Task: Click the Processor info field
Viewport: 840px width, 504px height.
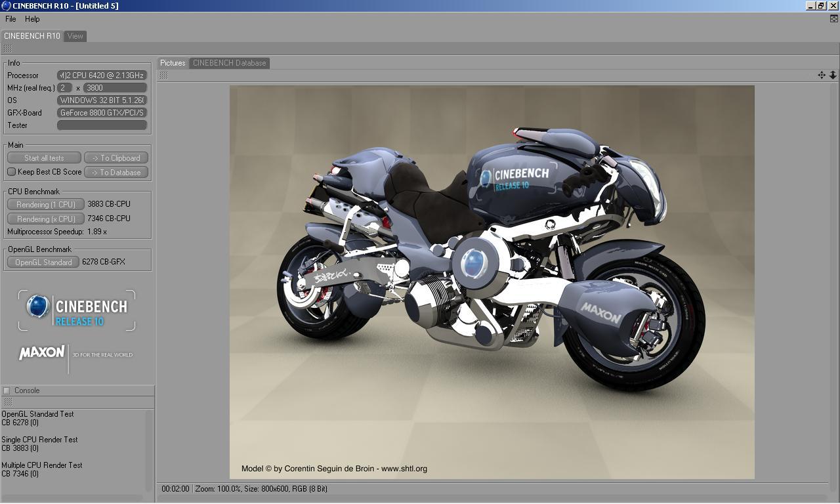Action: click(x=102, y=75)
